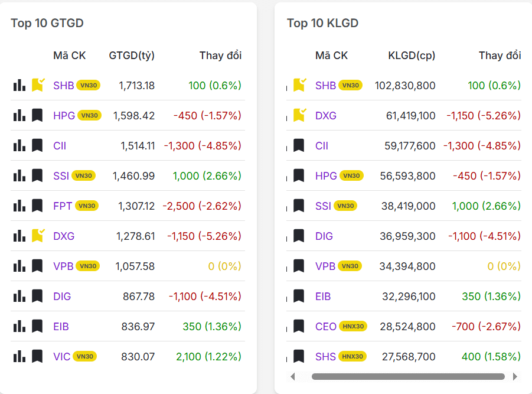532x394 pixels.
Task: Remove SHB bookmark in Top 10 GTGD
Action: pyautogui.click(x=38, y=85)
